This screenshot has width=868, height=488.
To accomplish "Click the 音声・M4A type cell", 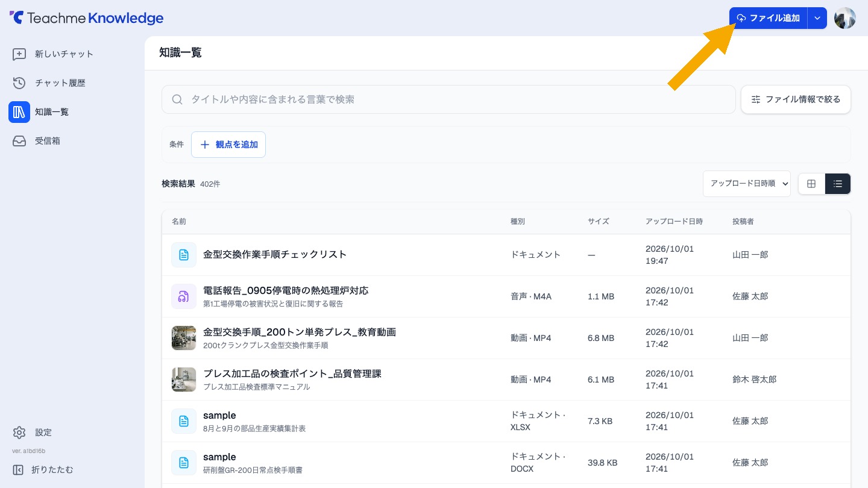I will 531,296.
